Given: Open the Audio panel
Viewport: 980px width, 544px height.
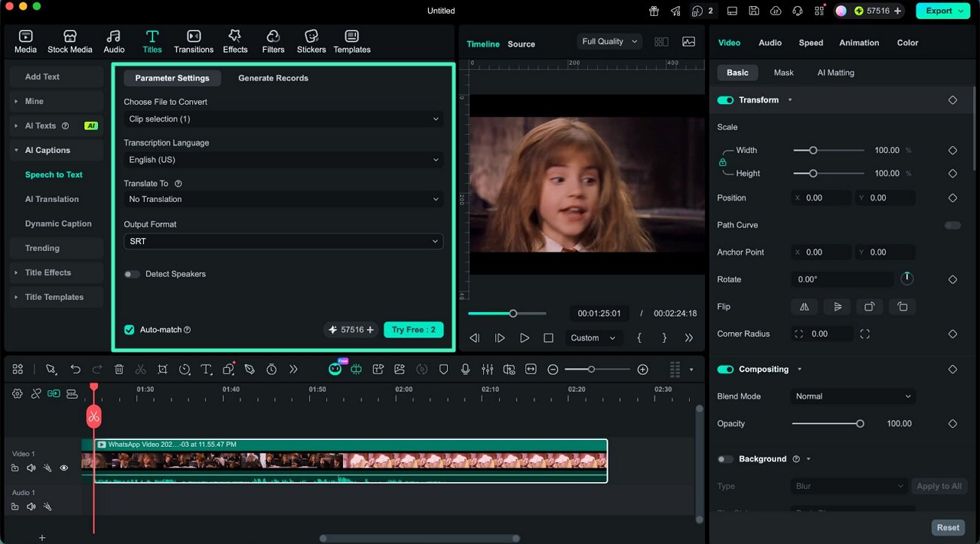Looking at the screenshot, I should (x=114, y=41).
